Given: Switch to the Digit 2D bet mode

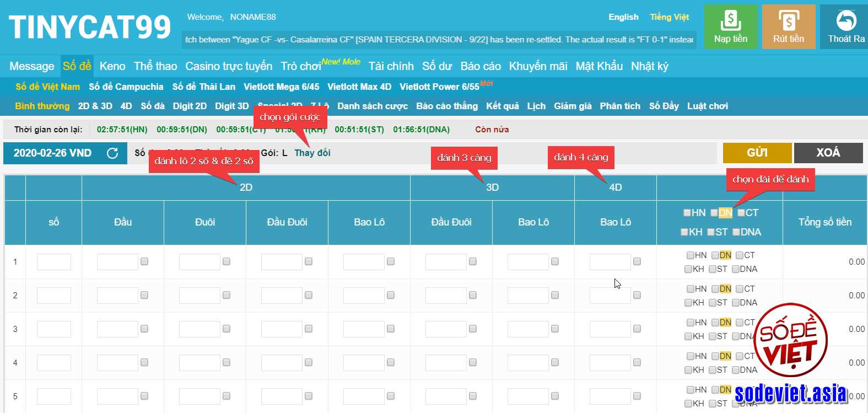Looking at the screenshot, I should 190,106.
